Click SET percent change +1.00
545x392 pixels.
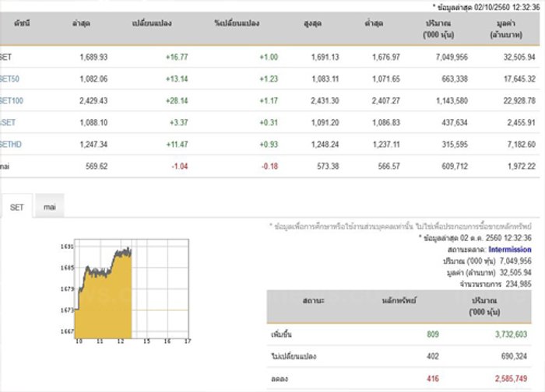pyautogui.click(x=269, y=57)
